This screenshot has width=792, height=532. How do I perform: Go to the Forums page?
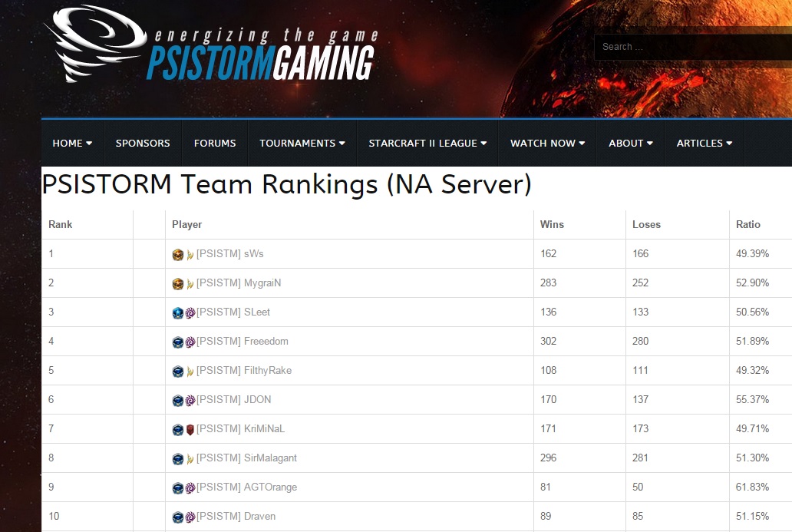[215, 143]
